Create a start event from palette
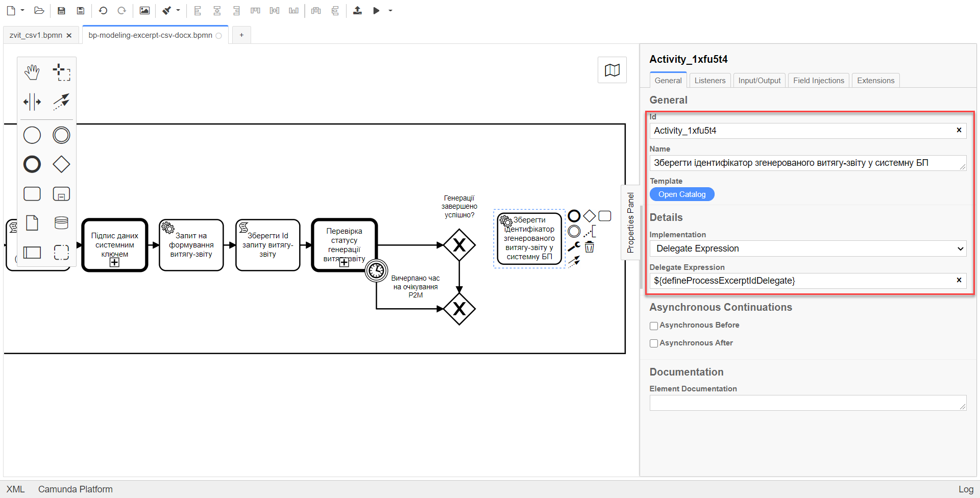This screenshot has height=498, width=980. pyautogui.click(x=32, y=135)
